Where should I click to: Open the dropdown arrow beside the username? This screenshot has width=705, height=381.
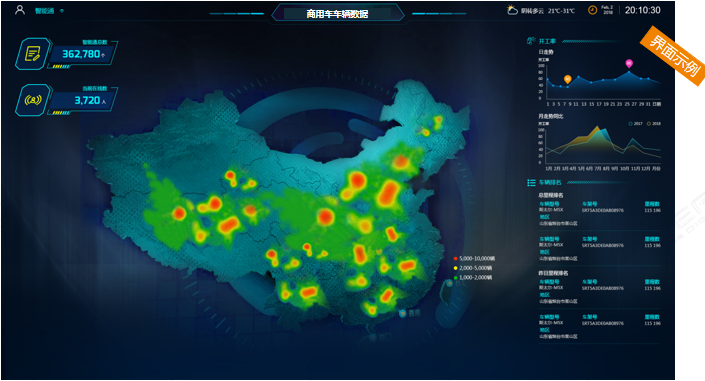tap(62, 11)
